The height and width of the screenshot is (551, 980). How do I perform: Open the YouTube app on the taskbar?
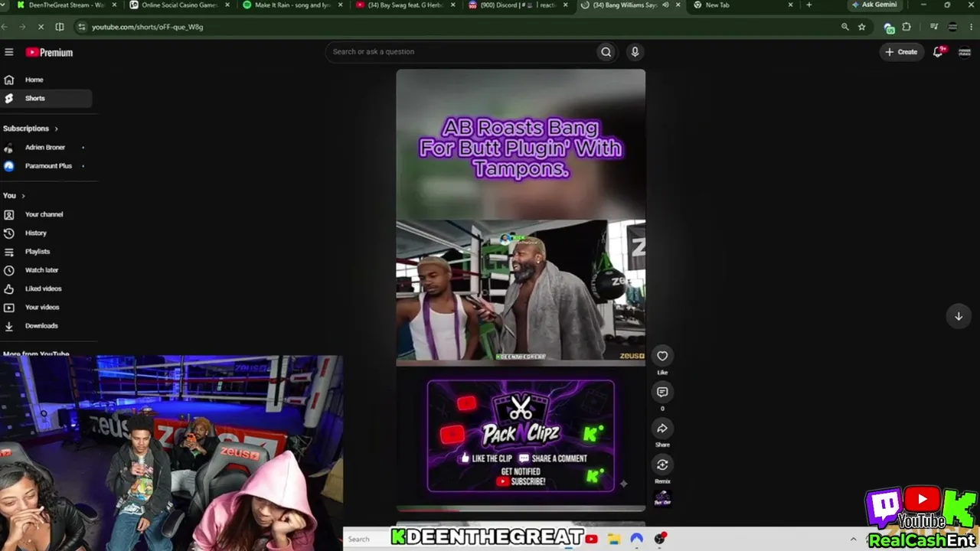pyautogui.click(x=591, y=539)
